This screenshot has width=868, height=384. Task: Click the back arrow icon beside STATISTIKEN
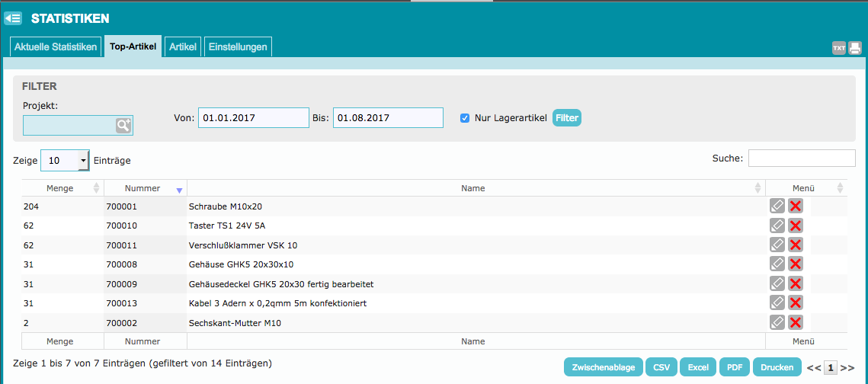coord(13,18)
